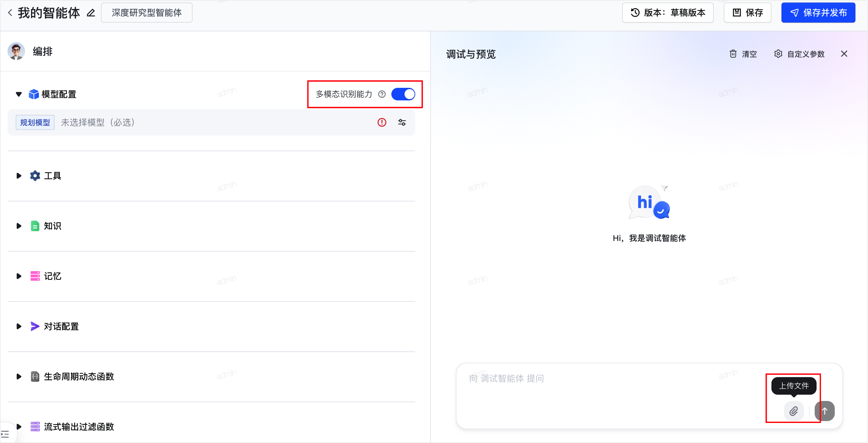Click 清空 to clear the chat
Viewport: 868px width, 443px height.
pos(743,54)
